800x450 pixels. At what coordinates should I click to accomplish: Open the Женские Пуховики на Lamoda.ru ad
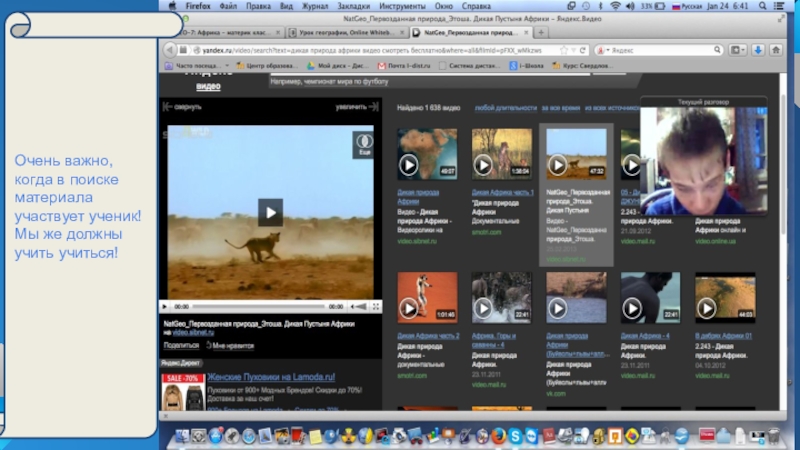pyautogui.click(x=271, y=377)
